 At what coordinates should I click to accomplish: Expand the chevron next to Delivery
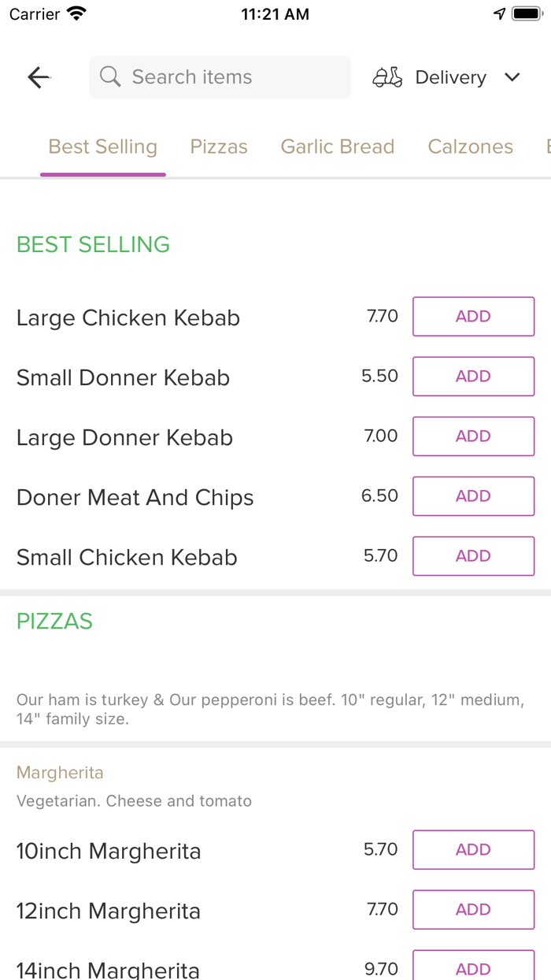(x=512, y=77)
